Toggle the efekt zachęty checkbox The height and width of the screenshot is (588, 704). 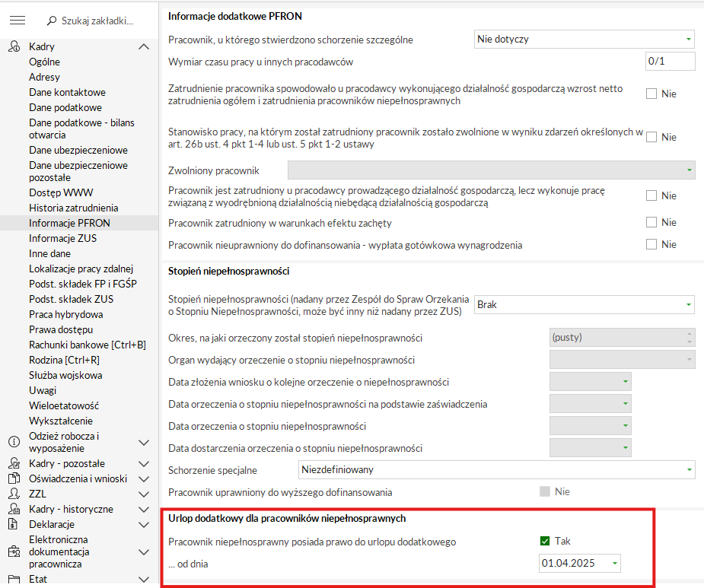click(651, 222)
